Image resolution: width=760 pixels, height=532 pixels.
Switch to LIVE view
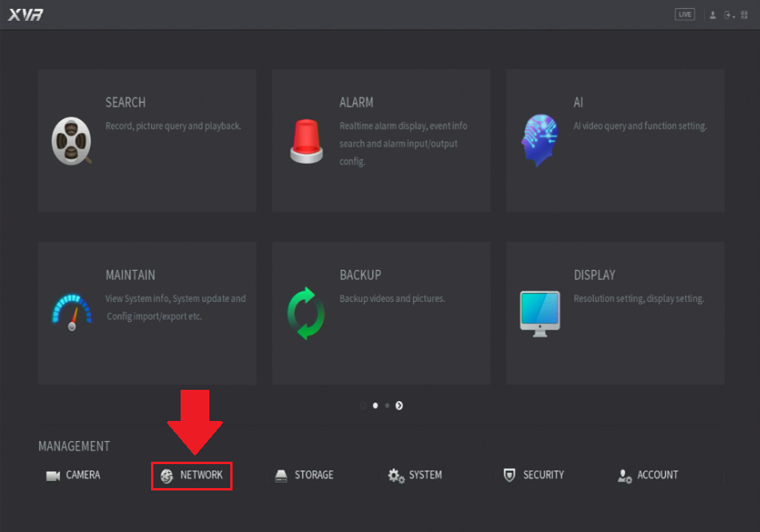[x=685, y=14]
